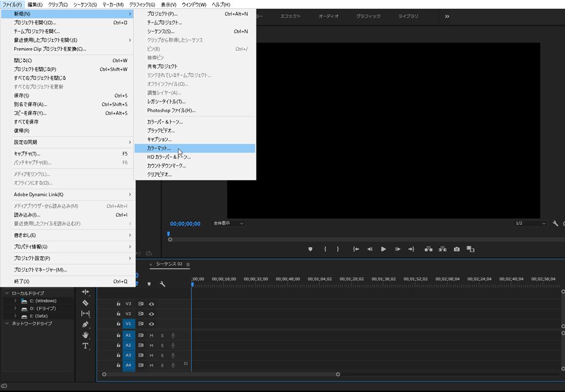
Task: Click timeline horizontal zoom scrollbar
Action: point(221,374)
